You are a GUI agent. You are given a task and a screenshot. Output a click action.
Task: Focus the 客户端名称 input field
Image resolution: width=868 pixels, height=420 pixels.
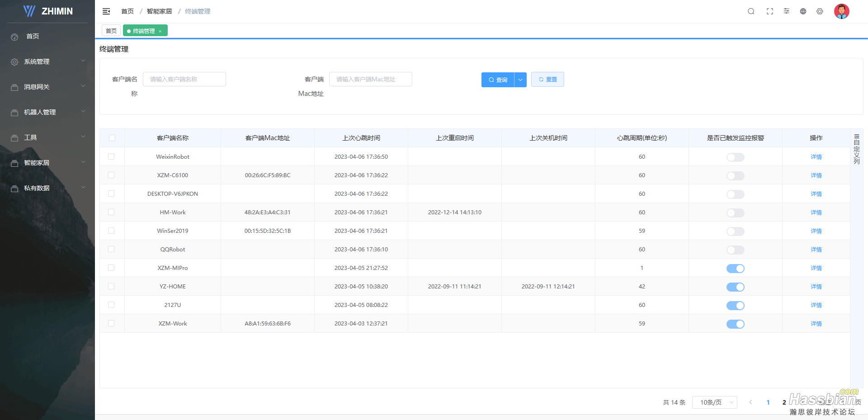(184, 79)
